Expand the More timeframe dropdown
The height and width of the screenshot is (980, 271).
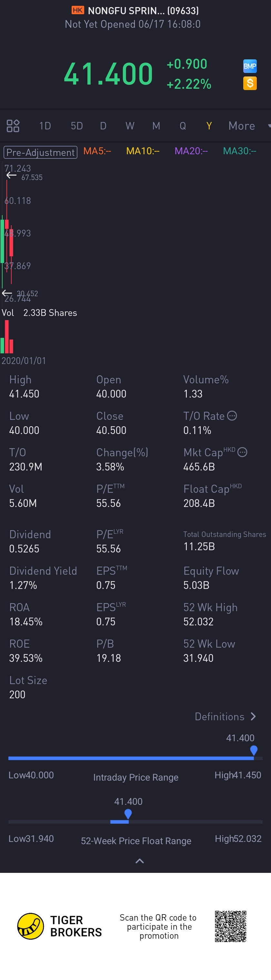[x=248, y=126]
